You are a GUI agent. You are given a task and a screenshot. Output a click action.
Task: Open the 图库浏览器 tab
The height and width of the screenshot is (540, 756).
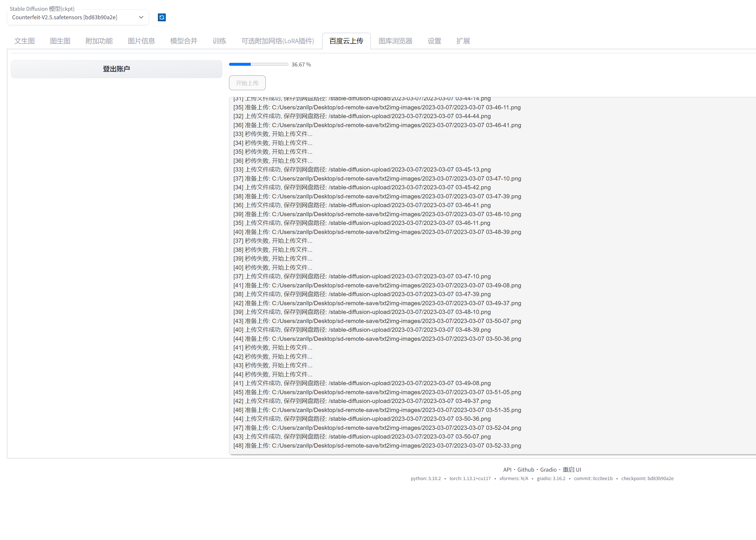[395, 41]
